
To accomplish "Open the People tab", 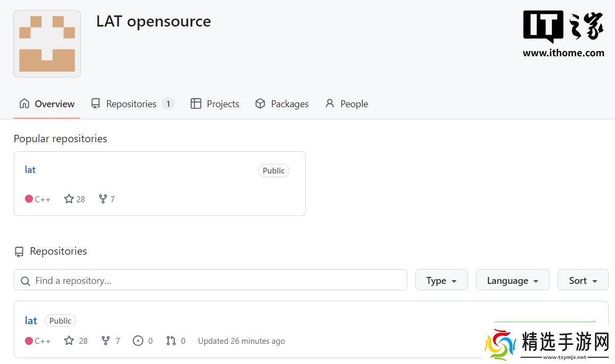I will (x=347, y=104).
